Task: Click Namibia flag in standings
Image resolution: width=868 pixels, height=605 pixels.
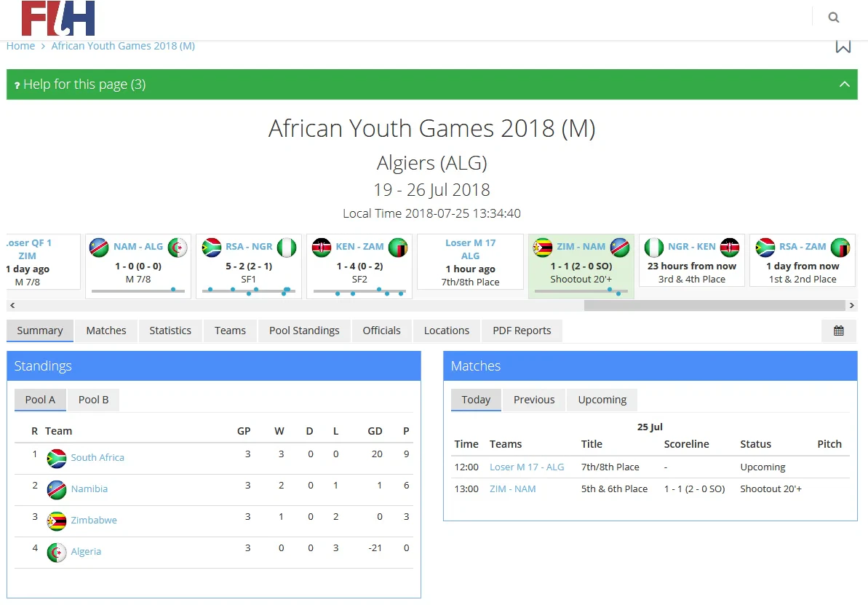Action: tap(57, 489)
